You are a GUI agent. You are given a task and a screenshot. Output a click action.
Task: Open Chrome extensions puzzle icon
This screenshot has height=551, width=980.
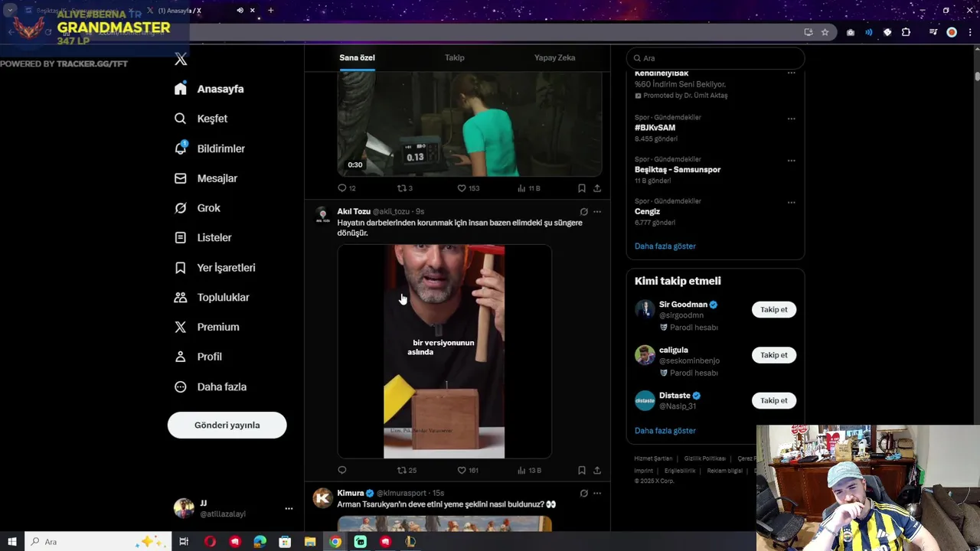[x=906, y=32]
